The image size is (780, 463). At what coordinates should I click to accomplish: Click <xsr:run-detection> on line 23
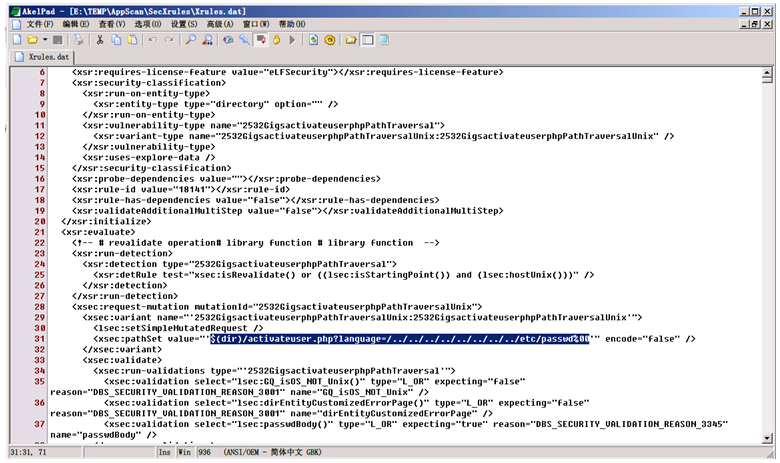122,253
